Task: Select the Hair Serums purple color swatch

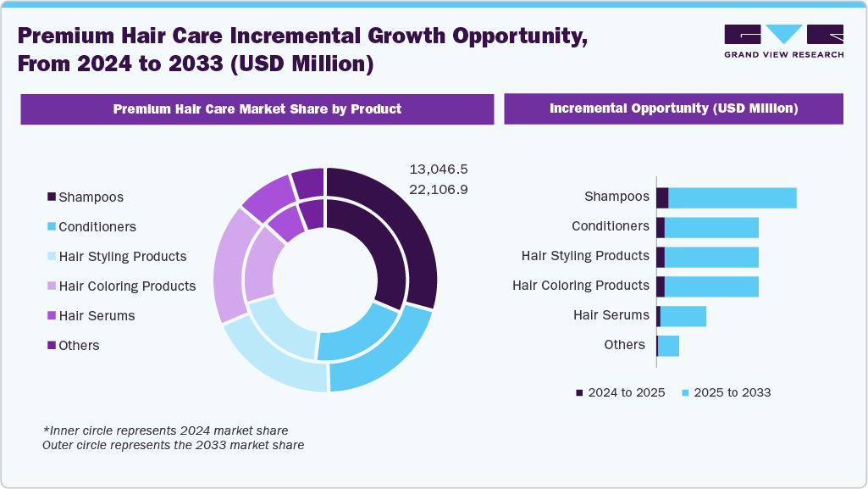Action: tap(50, 315)
